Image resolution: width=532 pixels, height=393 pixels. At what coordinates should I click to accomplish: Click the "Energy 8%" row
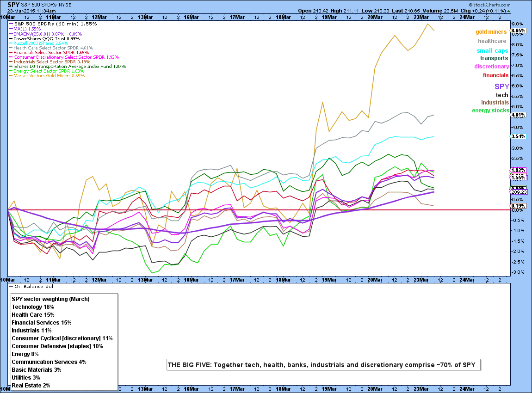coord(25,354)
